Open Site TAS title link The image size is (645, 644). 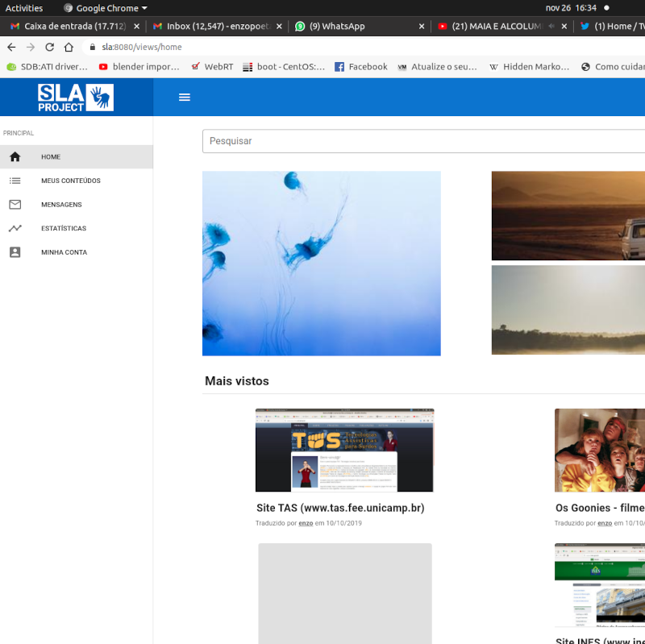[339, 508]
